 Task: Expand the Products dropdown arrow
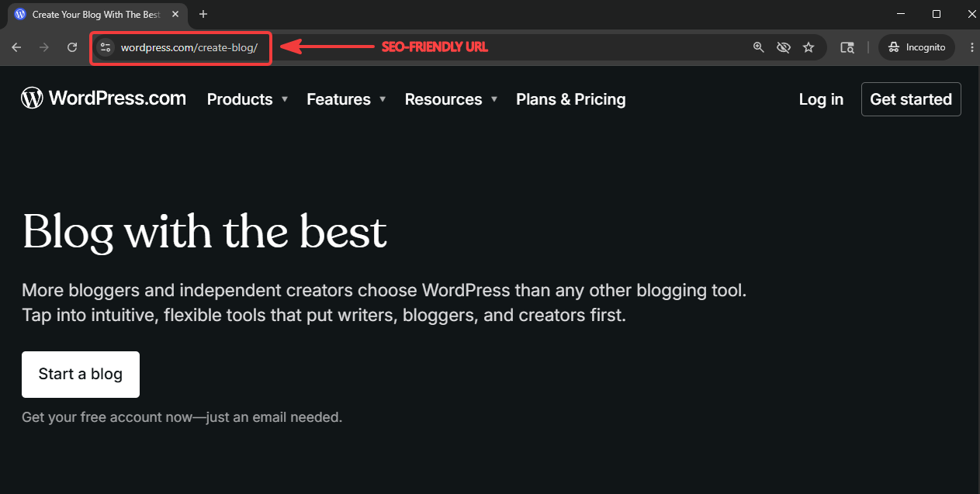(x=285, y=99)
